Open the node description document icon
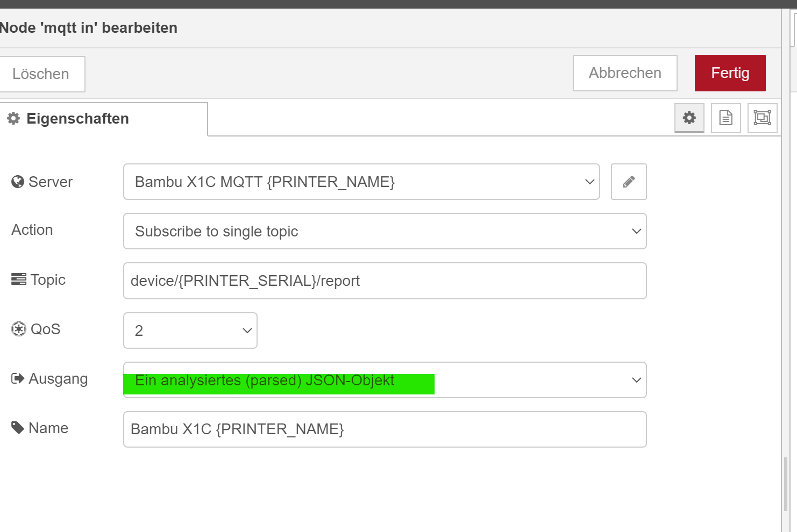797x532 pixels. 726,118
